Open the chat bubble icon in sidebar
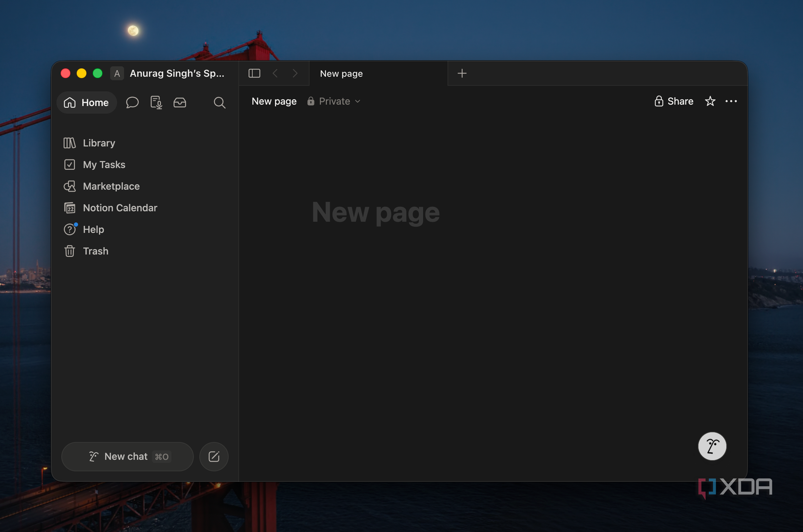 132,102
